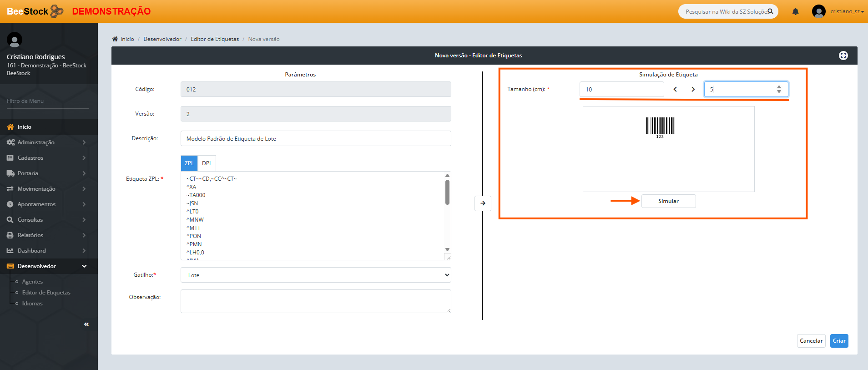The height and width of the screenshot is (370, 868).
Task: Increase the label height with the stepper
Action: click(x=779, y=87)
